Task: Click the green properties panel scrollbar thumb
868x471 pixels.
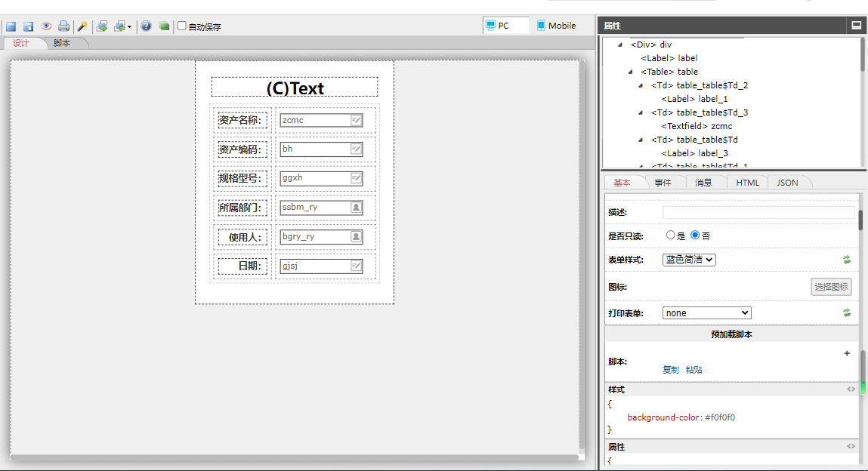Action: pyautogui.click(x=863, y=385)
